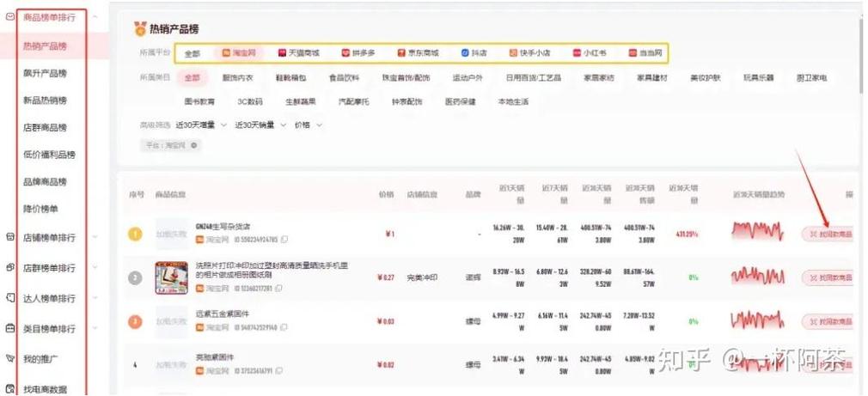The height and width of the screenshot is (396, 868).
Task: Click the 店群榜单排行 sidebar icon
Action: (9, 267)
